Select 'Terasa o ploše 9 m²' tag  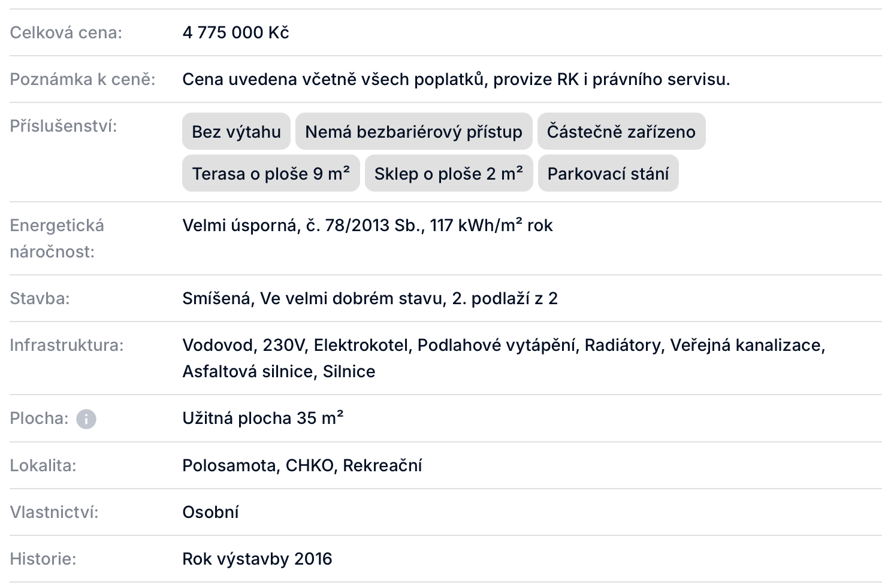pyautogui.click(x=271, y=173)
